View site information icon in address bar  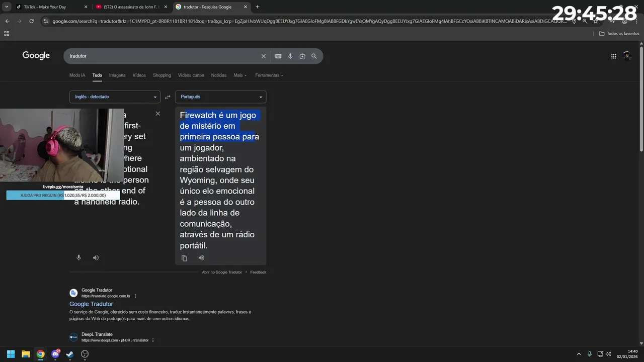click(46, 21)
